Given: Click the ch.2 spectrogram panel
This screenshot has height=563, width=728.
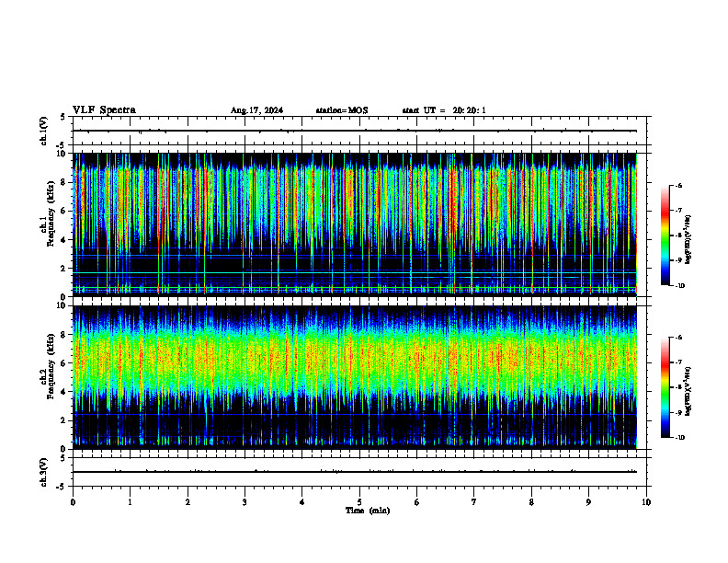Looking at the screenshot, I should point(355,377).
